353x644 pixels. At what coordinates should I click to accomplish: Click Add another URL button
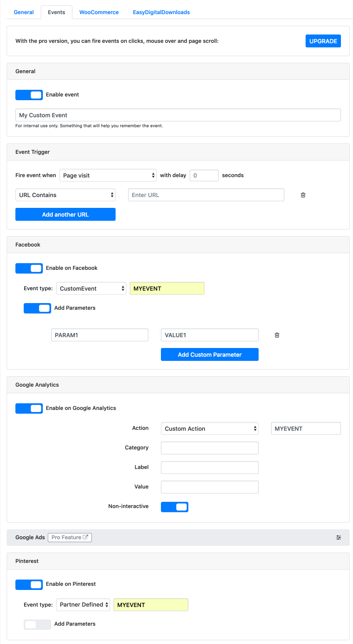pyautogui.click(x=65, y=215)
